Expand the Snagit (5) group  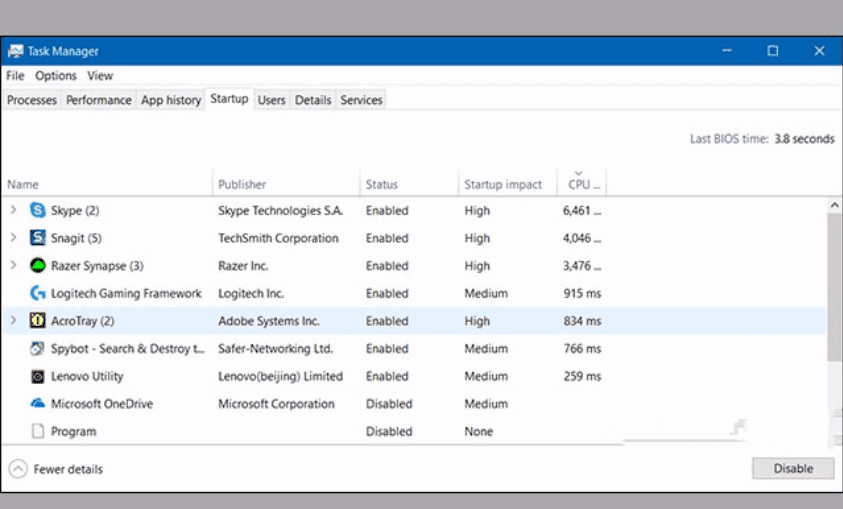click(13, 238)
